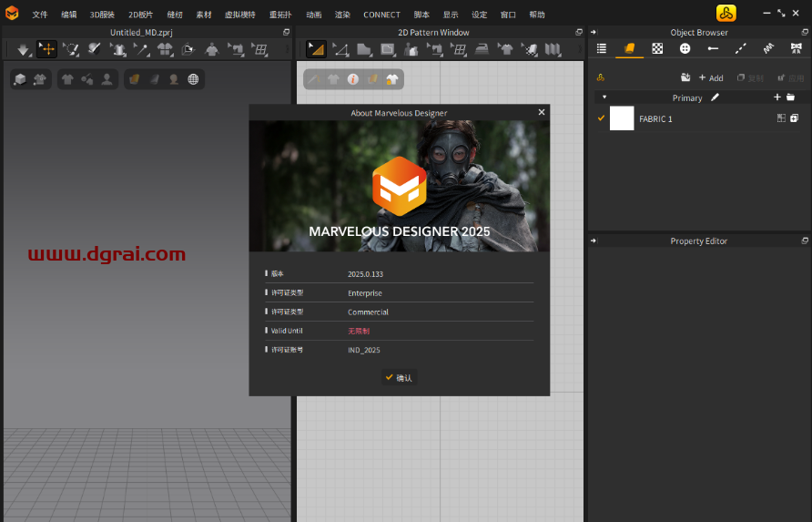The width and height of the screenshot is (812, 522).
Task: Click the FABRIC 1 white color swatch
Action: click(622, 118)
